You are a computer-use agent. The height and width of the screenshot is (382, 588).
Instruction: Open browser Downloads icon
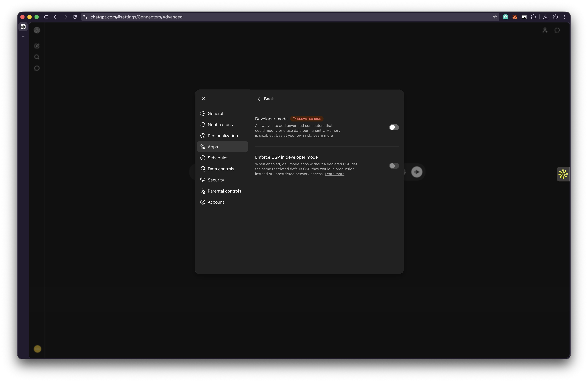pos(546,17)
